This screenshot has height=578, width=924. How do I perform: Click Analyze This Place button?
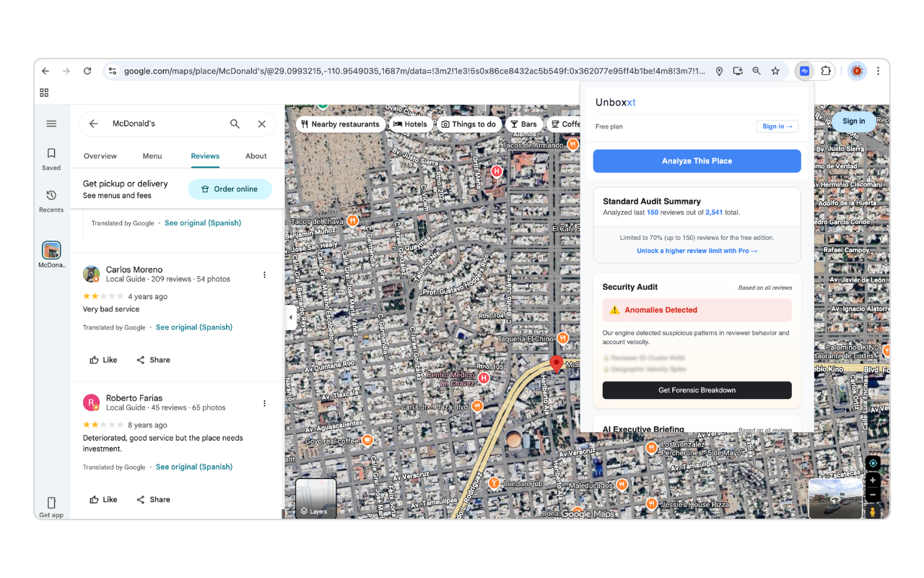(x=697, y=161)
